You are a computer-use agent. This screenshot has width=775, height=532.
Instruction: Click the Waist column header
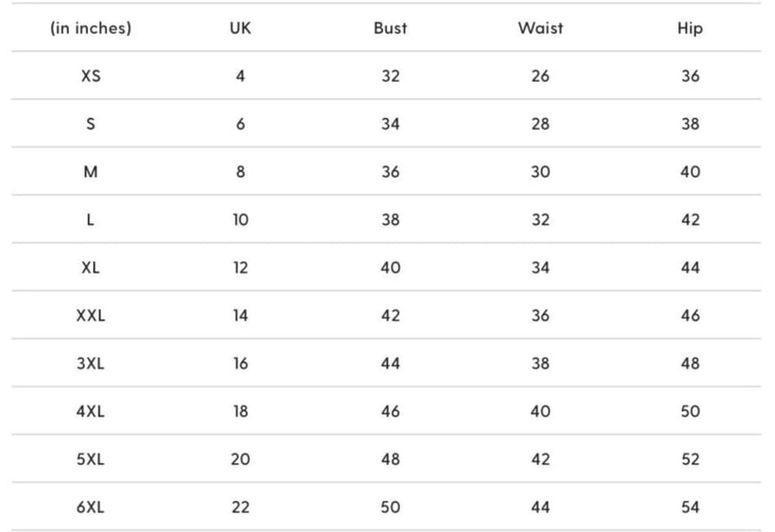coord(541,28)
